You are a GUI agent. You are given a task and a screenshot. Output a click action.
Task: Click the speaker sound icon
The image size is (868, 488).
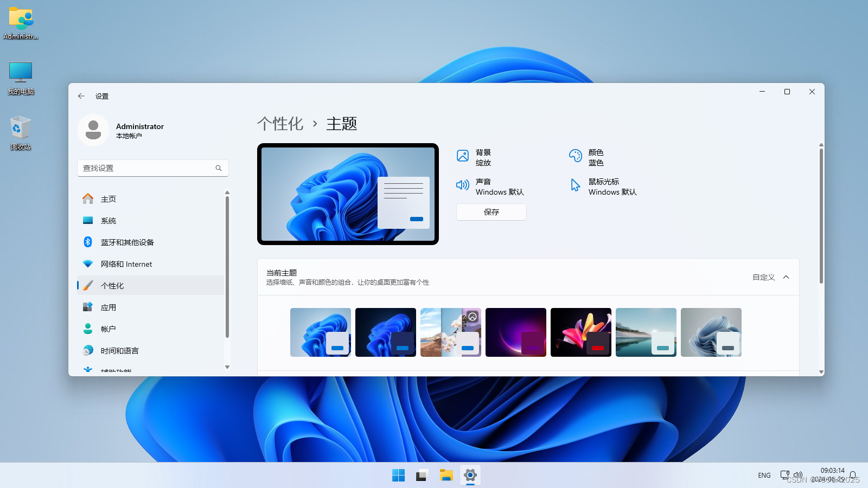[x=463, y=185]
